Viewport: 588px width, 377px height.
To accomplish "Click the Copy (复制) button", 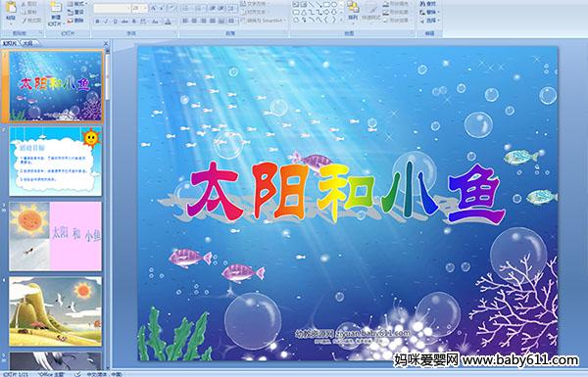I will [x=28, y=12].
